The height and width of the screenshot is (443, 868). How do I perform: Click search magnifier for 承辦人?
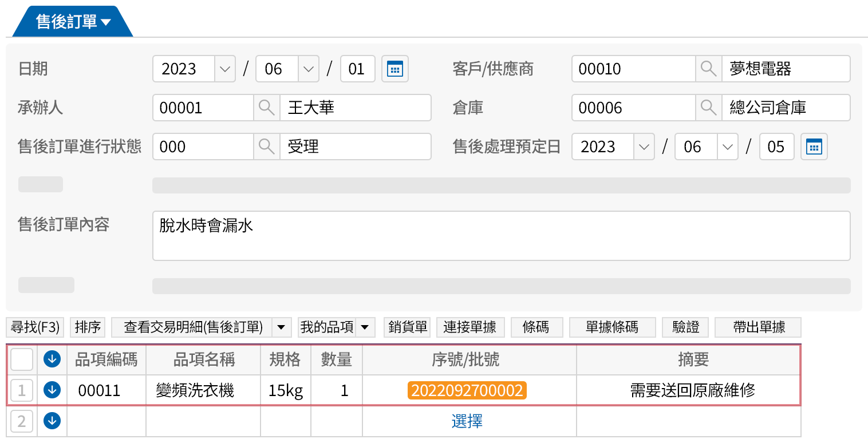[266, 108]
